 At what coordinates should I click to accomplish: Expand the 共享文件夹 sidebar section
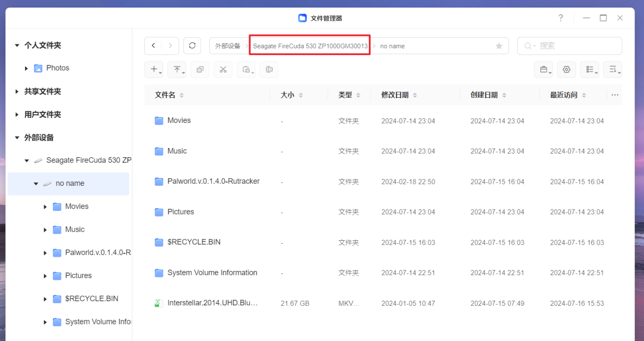(x=18, y=92)
